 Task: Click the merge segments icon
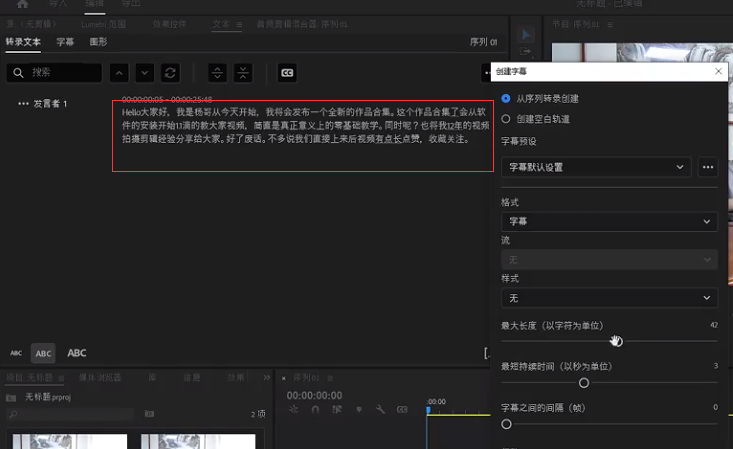(x=243, y=73)
